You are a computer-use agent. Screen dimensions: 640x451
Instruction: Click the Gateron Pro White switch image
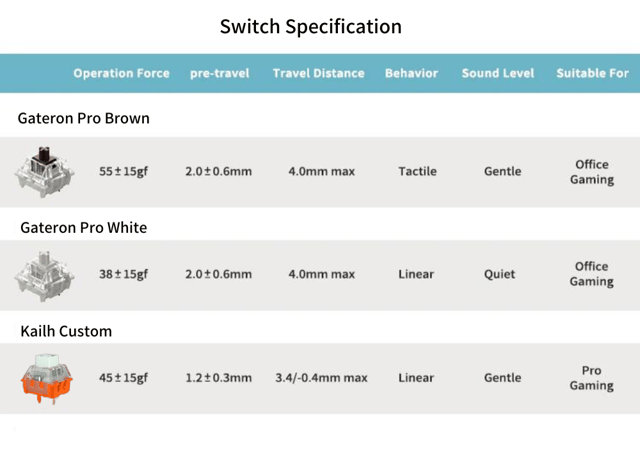tap(43, 274)
